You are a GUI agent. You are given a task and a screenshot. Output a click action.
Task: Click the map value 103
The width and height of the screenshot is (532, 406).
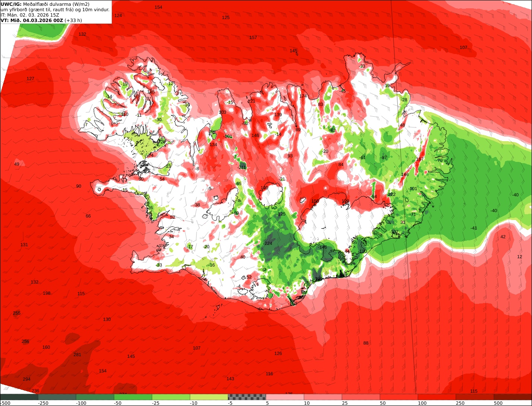[222, 112]
